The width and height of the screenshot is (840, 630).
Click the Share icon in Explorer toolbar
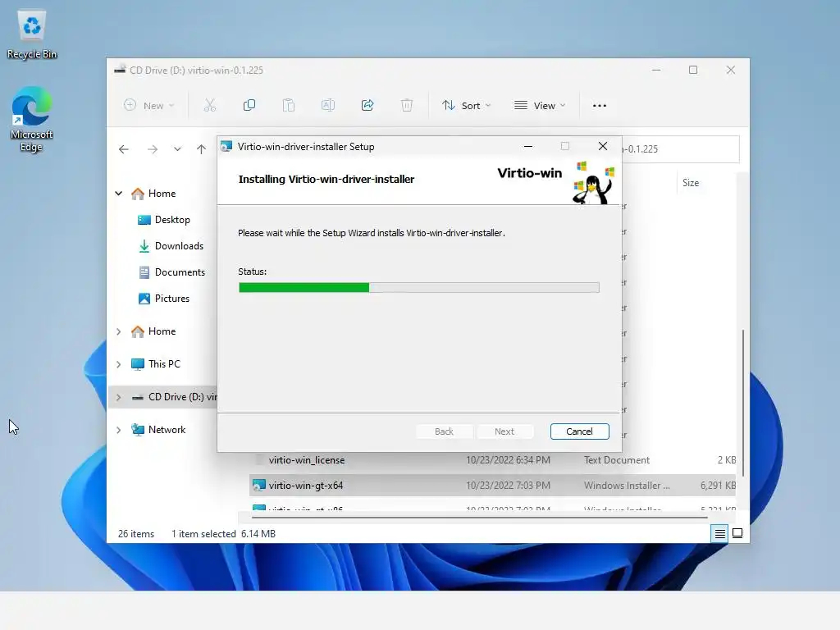(x=367, y=106)
